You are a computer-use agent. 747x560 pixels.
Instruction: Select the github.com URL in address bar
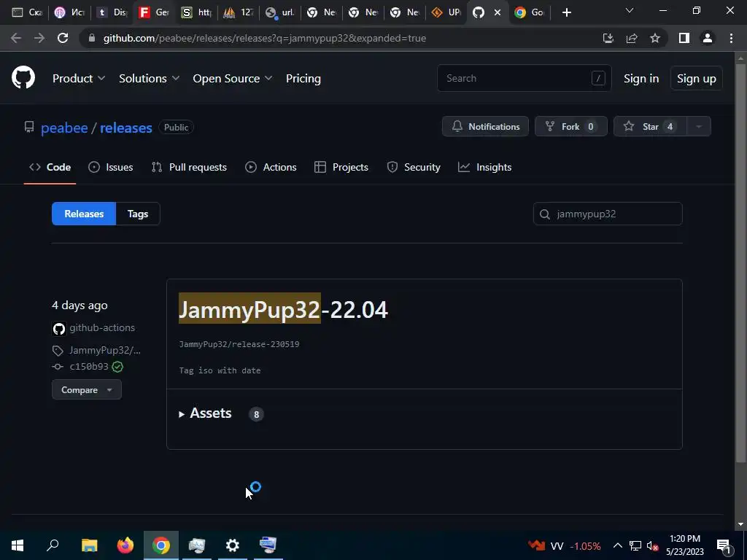(265, 38)
